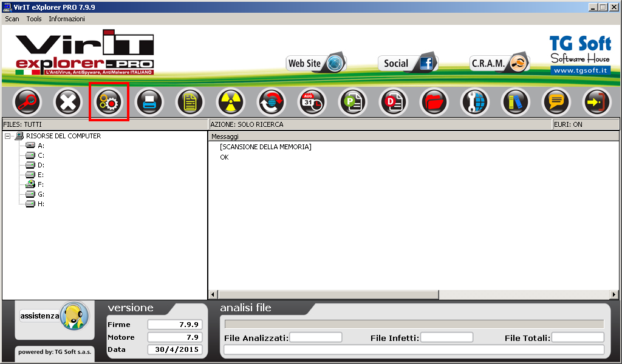Image resolution: width=622 pixels, height=364 pixels.
Task: Exit using the yellow arrow door icon
Action: [596, 102]
